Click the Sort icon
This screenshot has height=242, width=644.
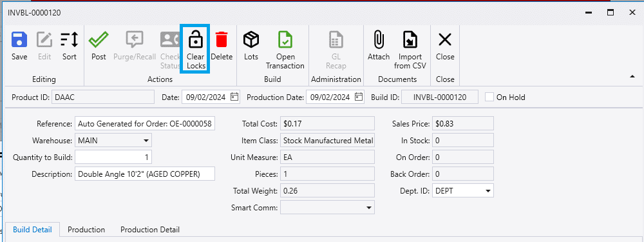pos(70,40)
